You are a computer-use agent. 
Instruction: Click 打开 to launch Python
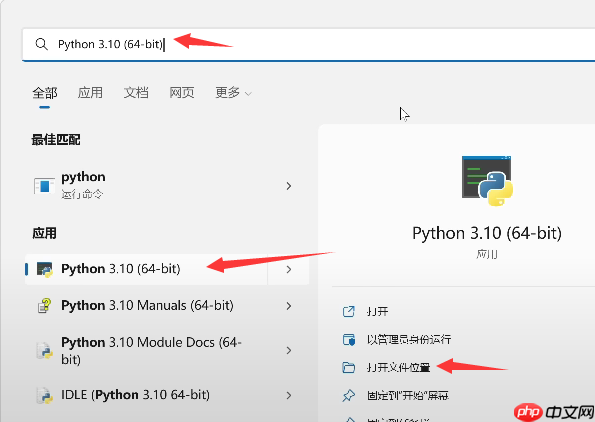pyautogui.click(x=378, y=312)
